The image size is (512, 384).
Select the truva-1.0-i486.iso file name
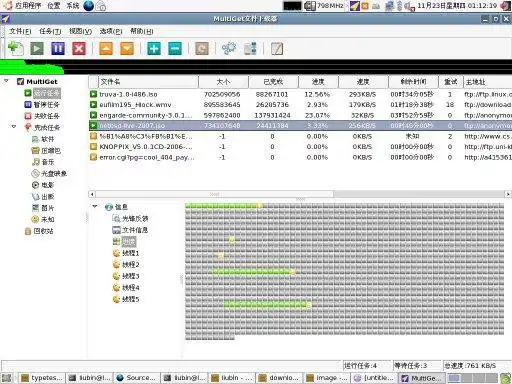(x=128, y=94)
